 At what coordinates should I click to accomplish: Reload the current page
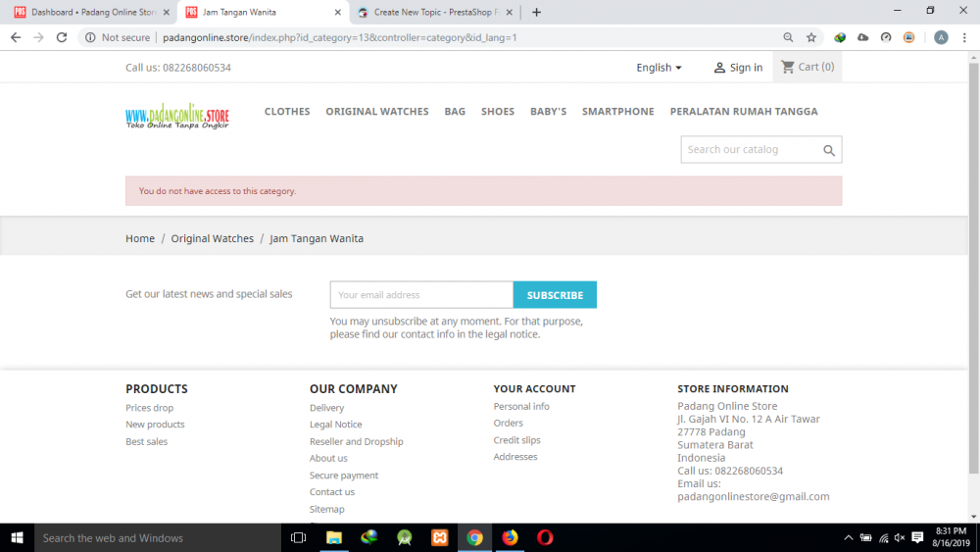tap(62, 37)
